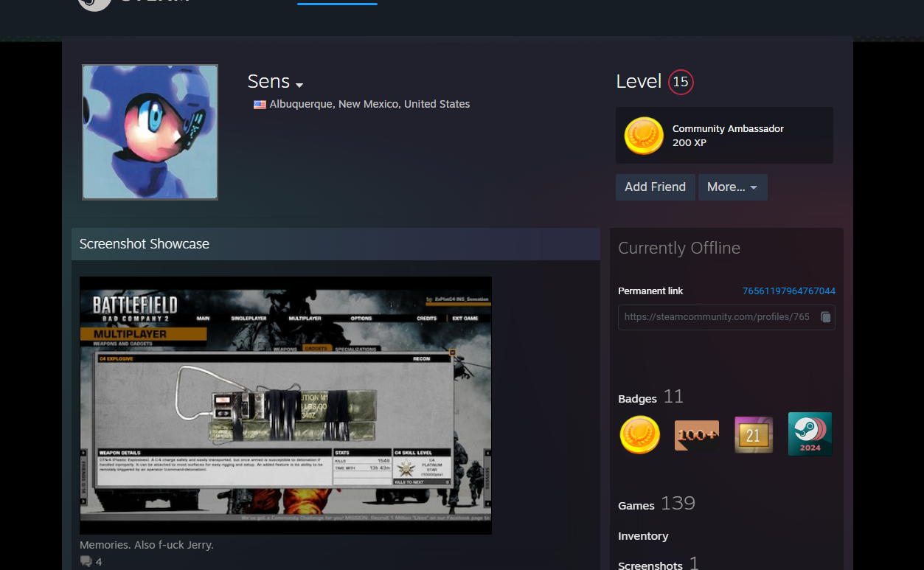
Task: Click the Permanent link label
Action: (x=650, y=291)
